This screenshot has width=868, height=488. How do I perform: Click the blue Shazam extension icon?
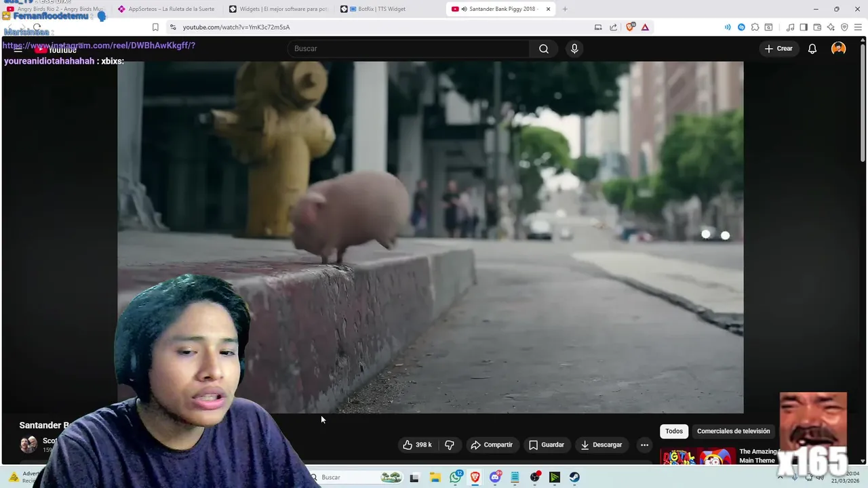pyautogui.click(x=741, y=27)
